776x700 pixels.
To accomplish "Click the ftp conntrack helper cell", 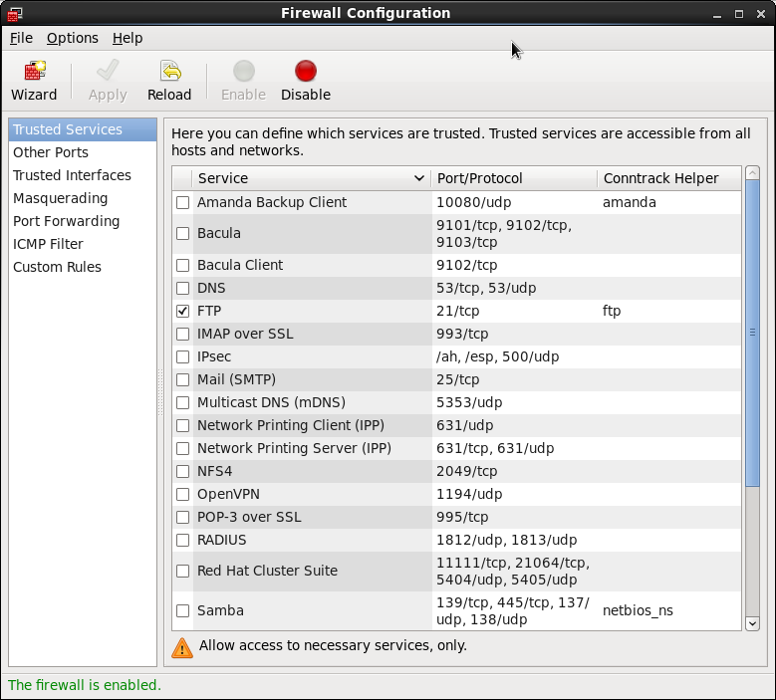I will (x=612, y=311).
